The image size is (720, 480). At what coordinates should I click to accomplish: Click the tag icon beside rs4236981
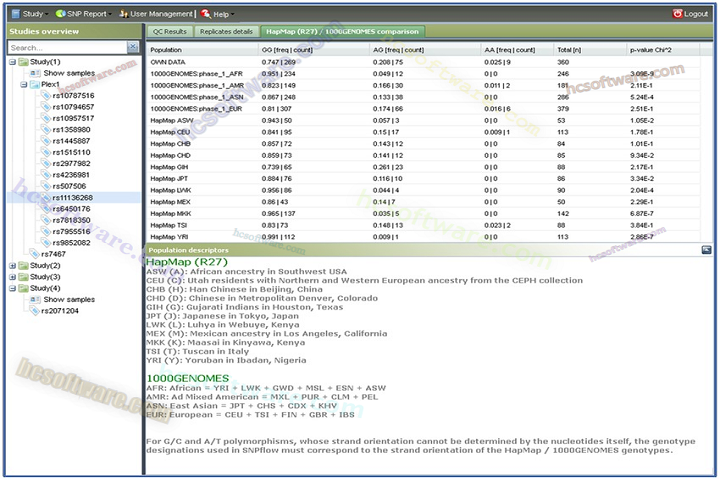[46, 175]
